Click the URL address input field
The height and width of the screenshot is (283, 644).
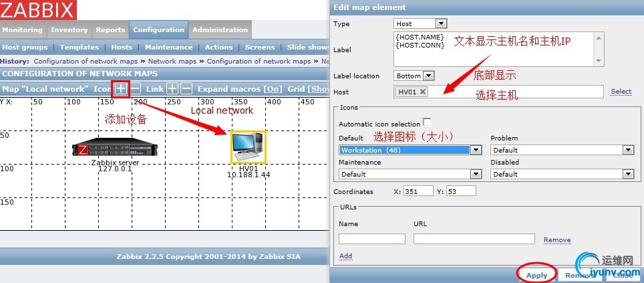474,239
